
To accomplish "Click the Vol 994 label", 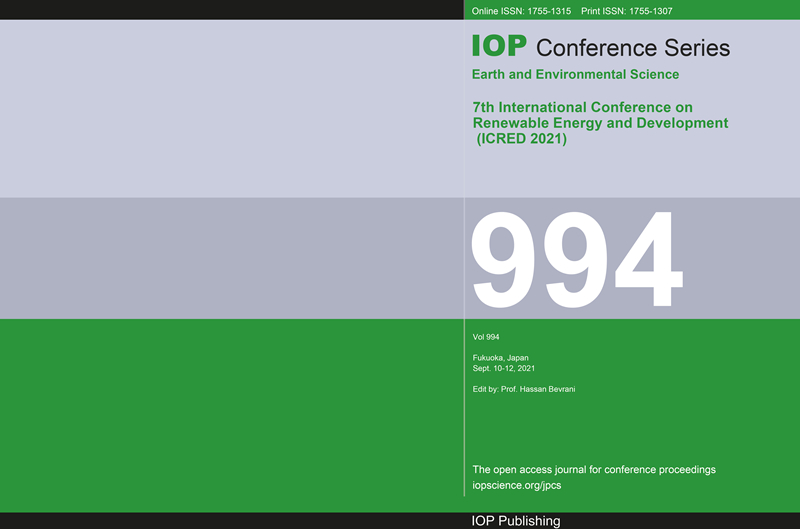I will click(485, 337).
